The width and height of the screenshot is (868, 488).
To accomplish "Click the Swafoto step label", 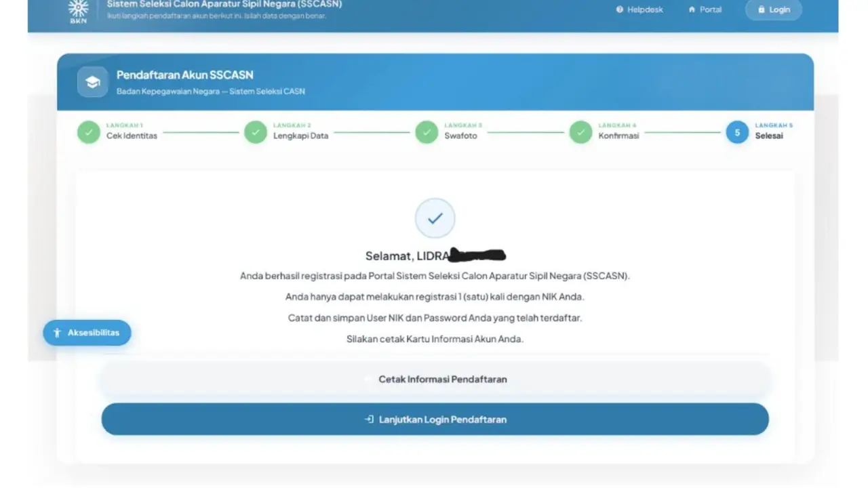I will pos(460,136).
